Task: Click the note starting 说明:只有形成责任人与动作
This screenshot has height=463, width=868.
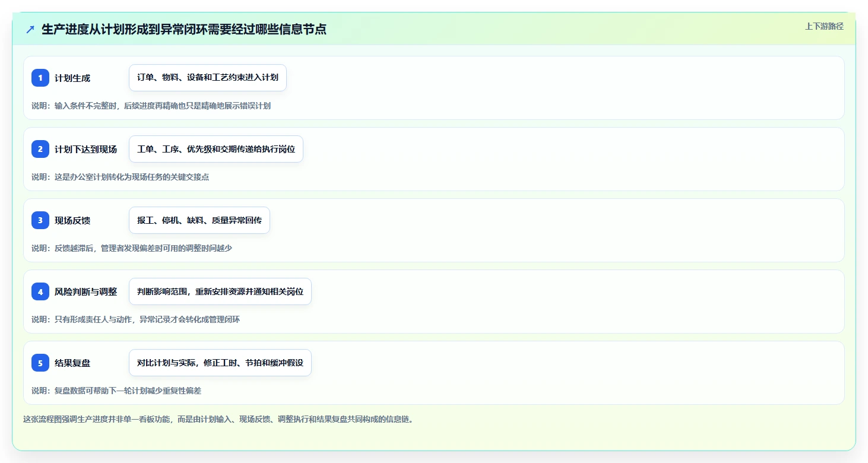Action: (x=136, y=319)
